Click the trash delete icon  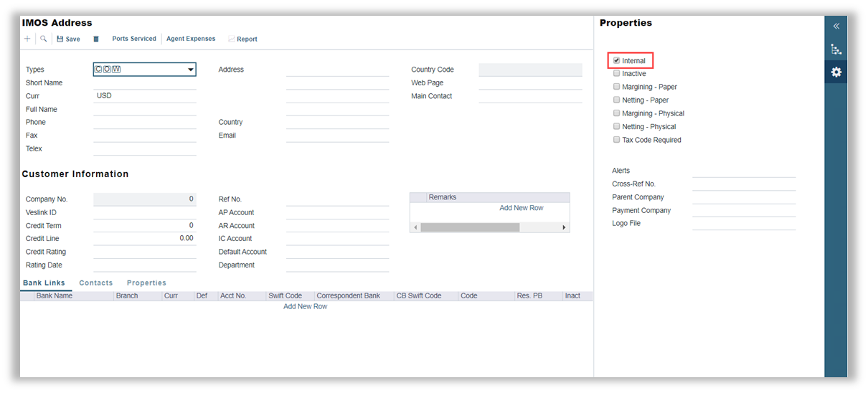(96, 39)
